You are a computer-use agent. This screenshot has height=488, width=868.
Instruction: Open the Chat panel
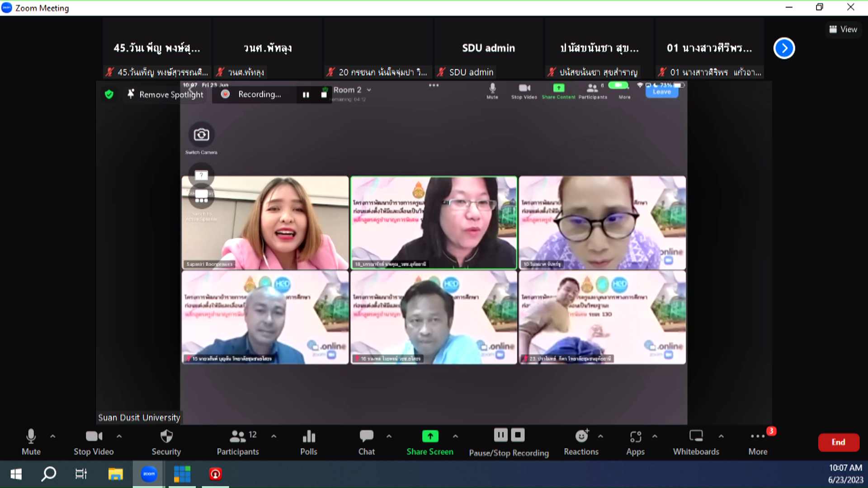pos(366,442)
